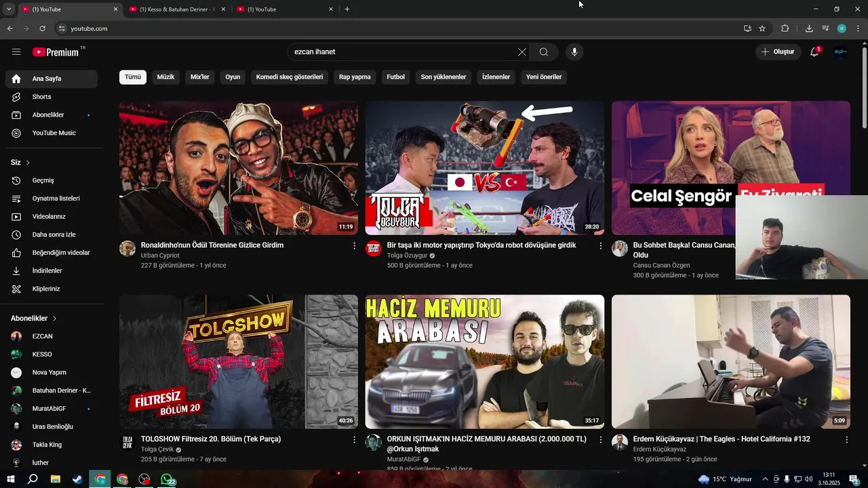Select the Oyun filter chip

coord(233,77)
